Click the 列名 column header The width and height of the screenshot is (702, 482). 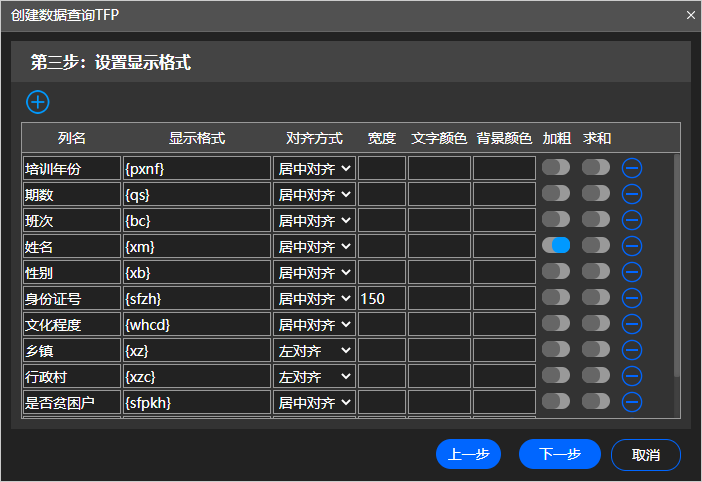(x=72, y=138)
